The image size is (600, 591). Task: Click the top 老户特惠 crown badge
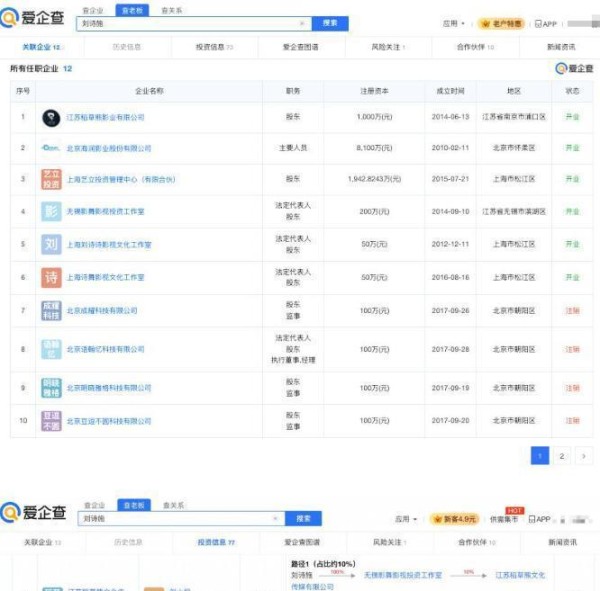500,23
